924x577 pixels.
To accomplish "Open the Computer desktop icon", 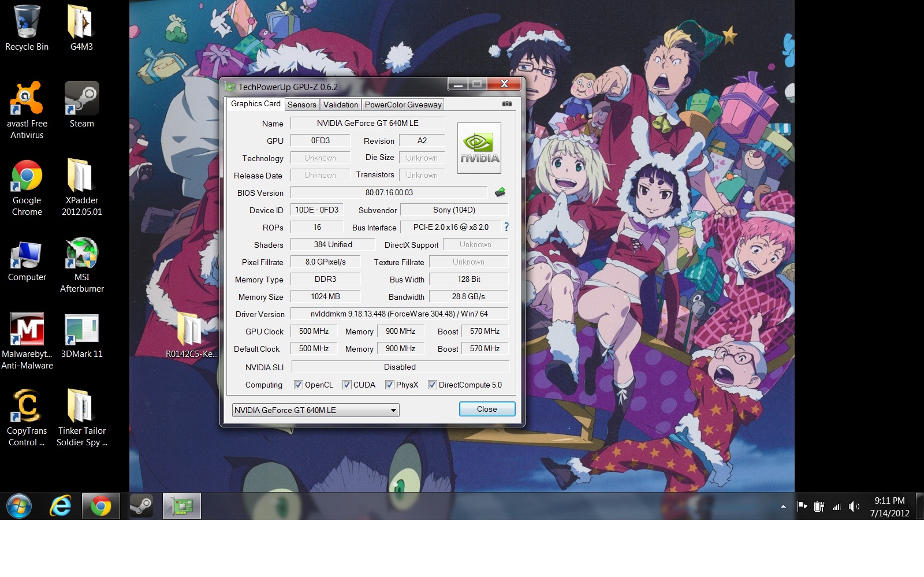I will pos(27,262).
